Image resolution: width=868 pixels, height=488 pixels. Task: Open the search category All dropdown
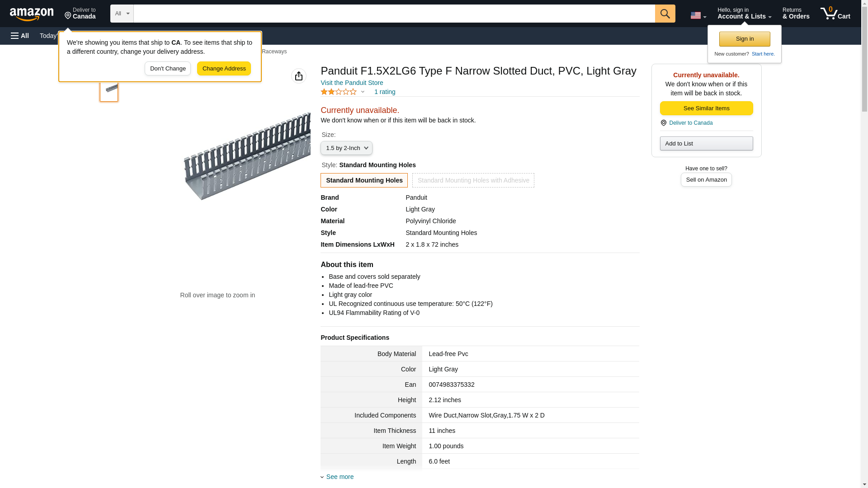point(122,14)
